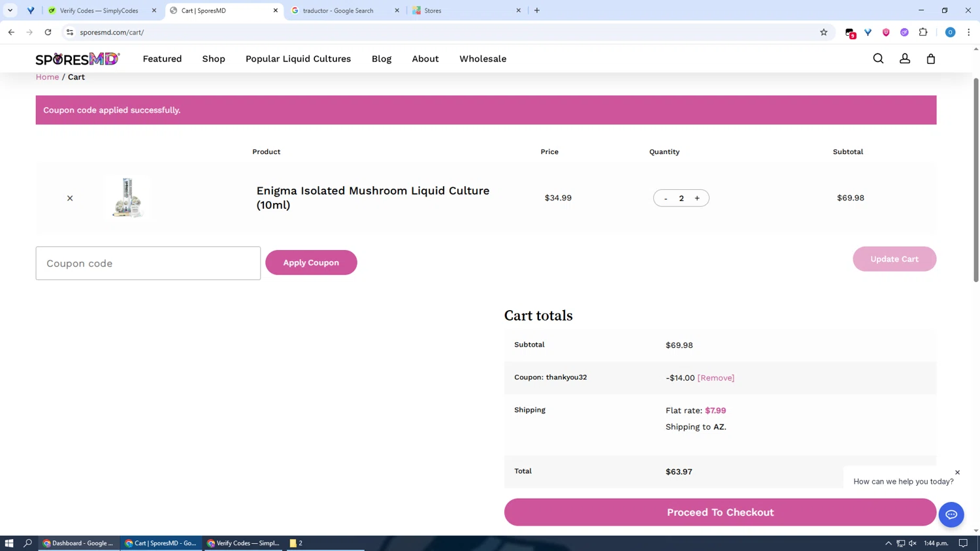Open Windows taskbar search
The width and height of the screenshot is (980, 551).
tap(27, 543)
